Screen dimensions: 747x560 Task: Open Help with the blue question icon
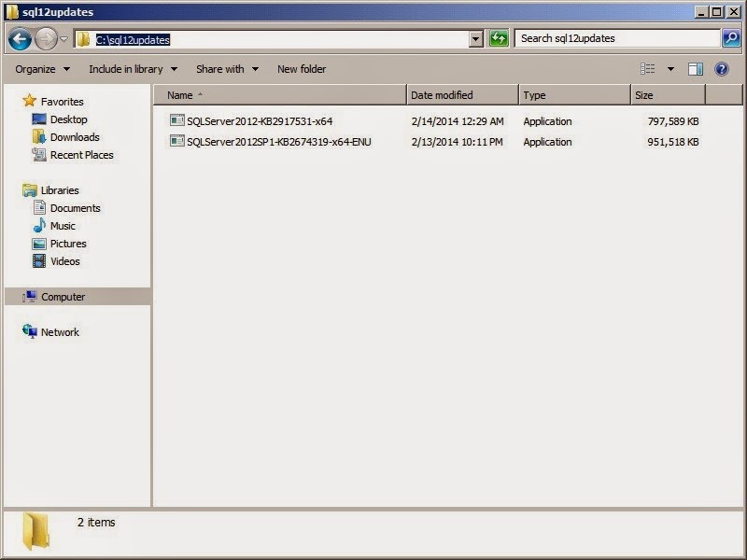pyautogui.click(x=722, y=69)
